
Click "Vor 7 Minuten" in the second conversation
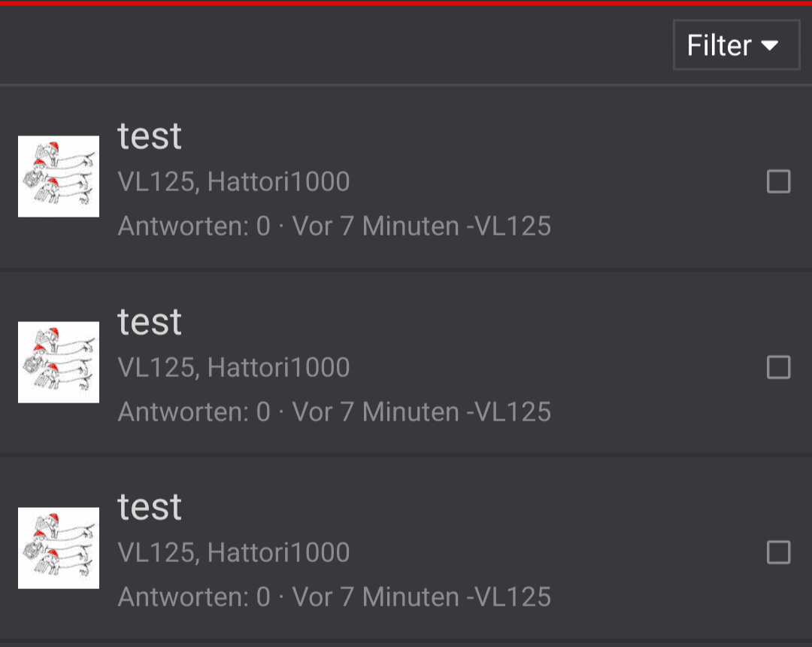(374, 412)
